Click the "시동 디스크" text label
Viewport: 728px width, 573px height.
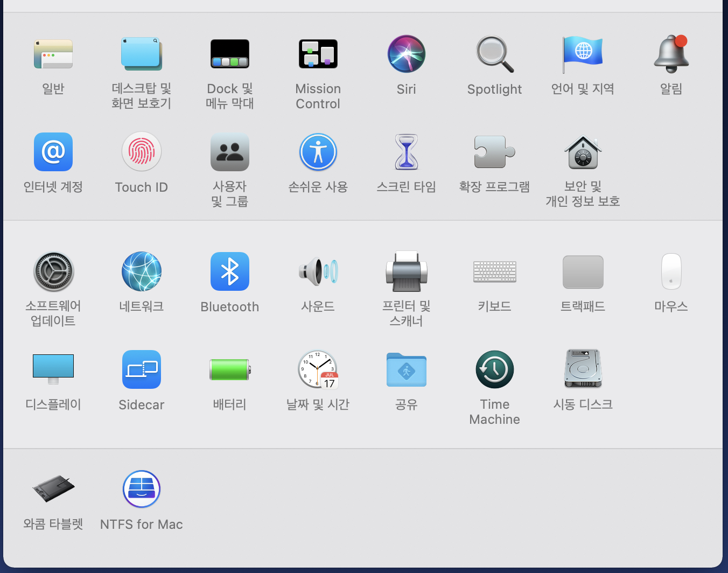pos(583,404)
